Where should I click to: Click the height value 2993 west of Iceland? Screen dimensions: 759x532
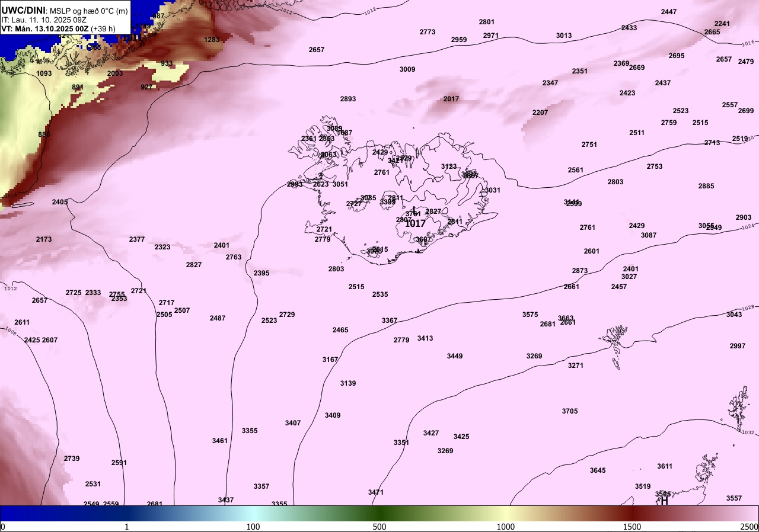tap(295, 184)
